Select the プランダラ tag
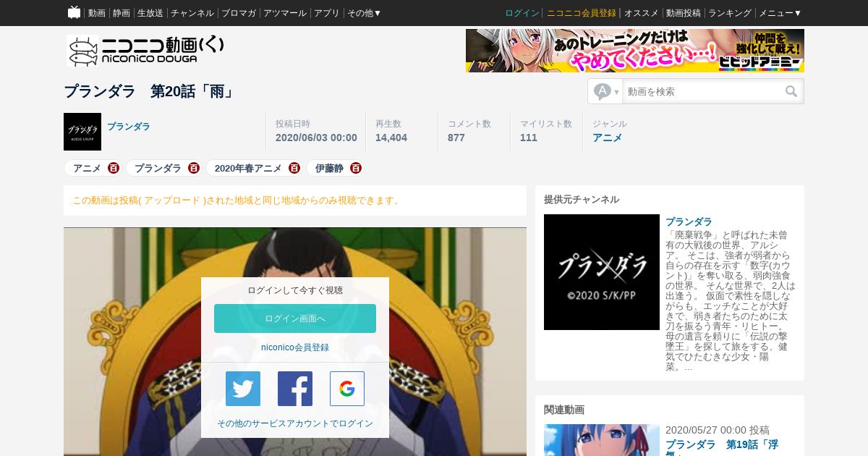868x456 pixels. click(x=158, y=168)
